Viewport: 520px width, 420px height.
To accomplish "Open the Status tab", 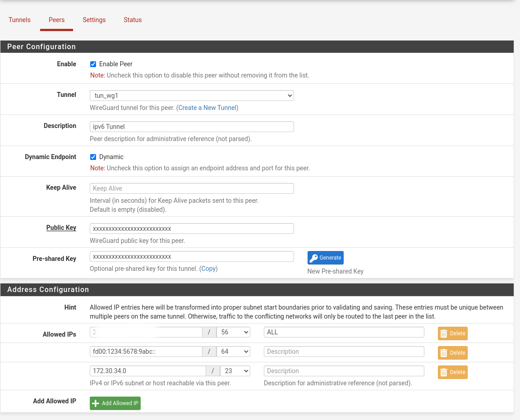I will (133, 20).
